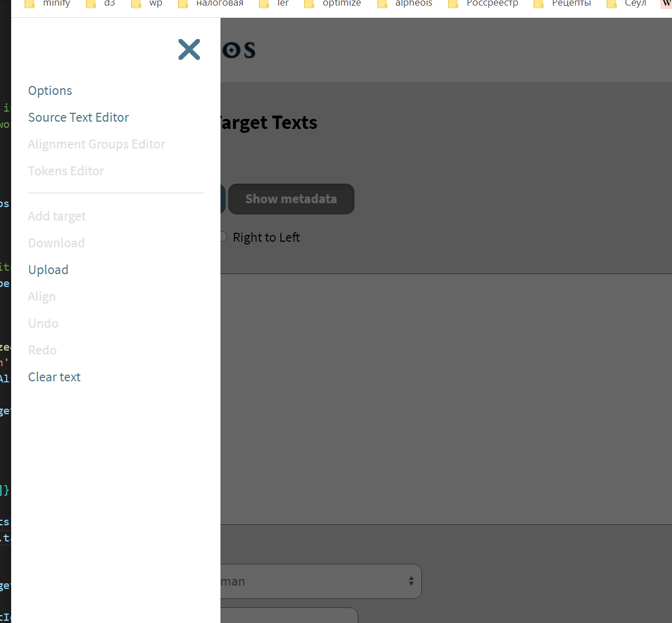Image resolution: width=672 pixels, height=623 pixels.
Task: Open the Сеул bookmarks folder
Action: pos(633,4)
